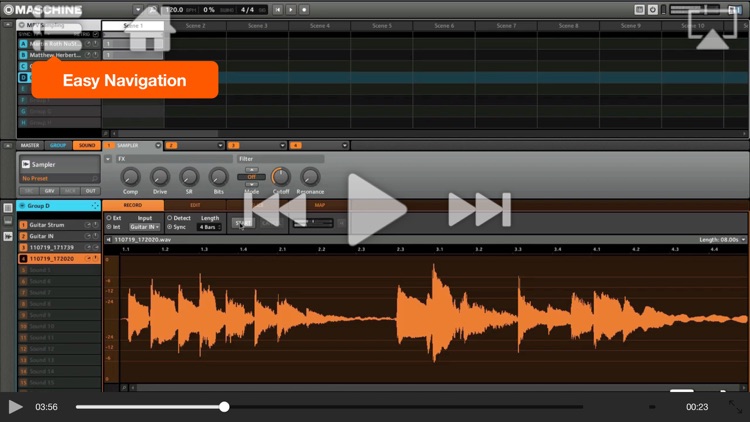Switch to the EDIT tab
This screenshot has width=750, height=422.
tap(195, 205)
